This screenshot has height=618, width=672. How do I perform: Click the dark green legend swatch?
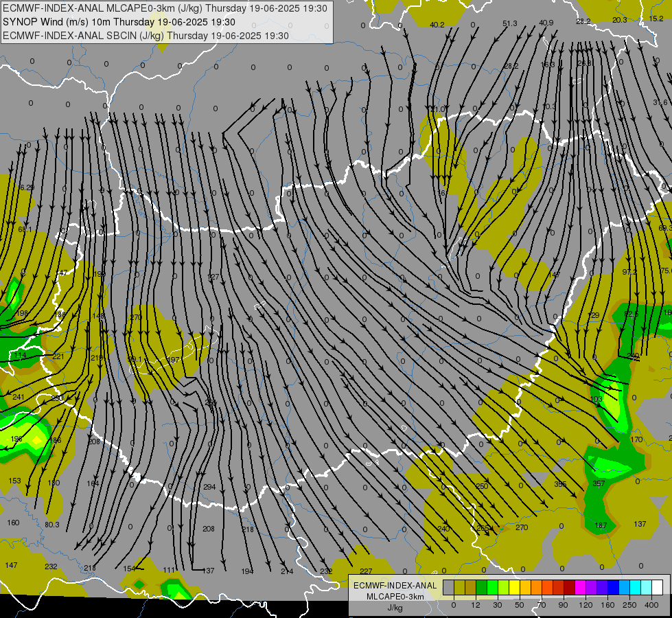[x=482, y=587]
